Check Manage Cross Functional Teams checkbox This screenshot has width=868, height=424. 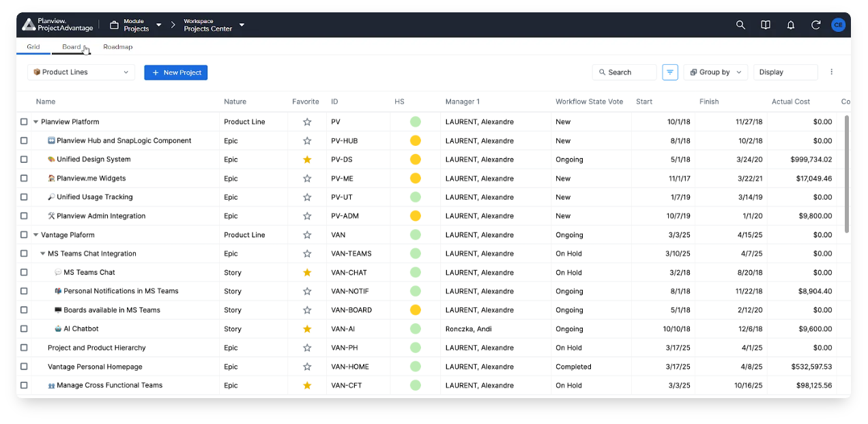coord(24,385)
